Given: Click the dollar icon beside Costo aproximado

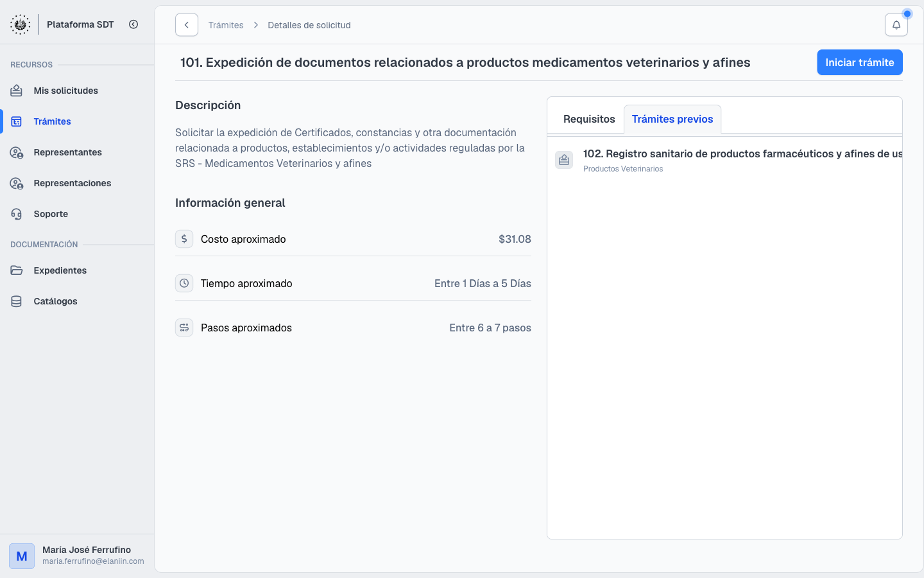Looking at the screenshot, I should (x=184, y=239).
